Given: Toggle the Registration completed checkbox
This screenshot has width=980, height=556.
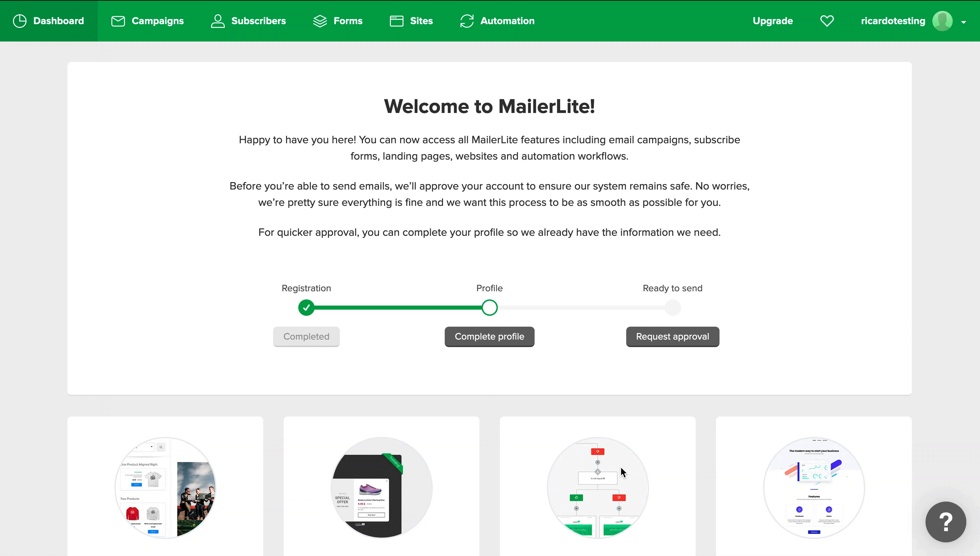Looking at the screenshot, I should point(306,307).
